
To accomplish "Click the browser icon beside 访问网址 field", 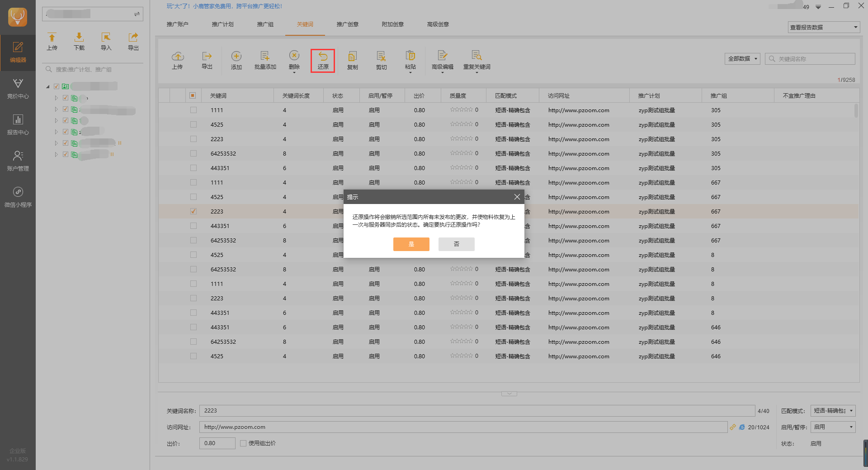I will 742,427.
